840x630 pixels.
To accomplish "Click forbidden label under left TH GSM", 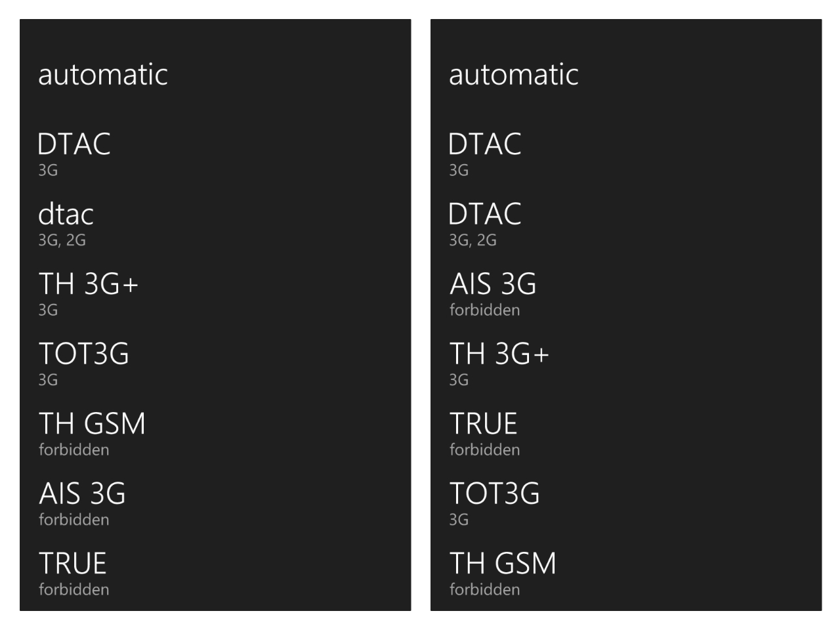I will 73,450.
